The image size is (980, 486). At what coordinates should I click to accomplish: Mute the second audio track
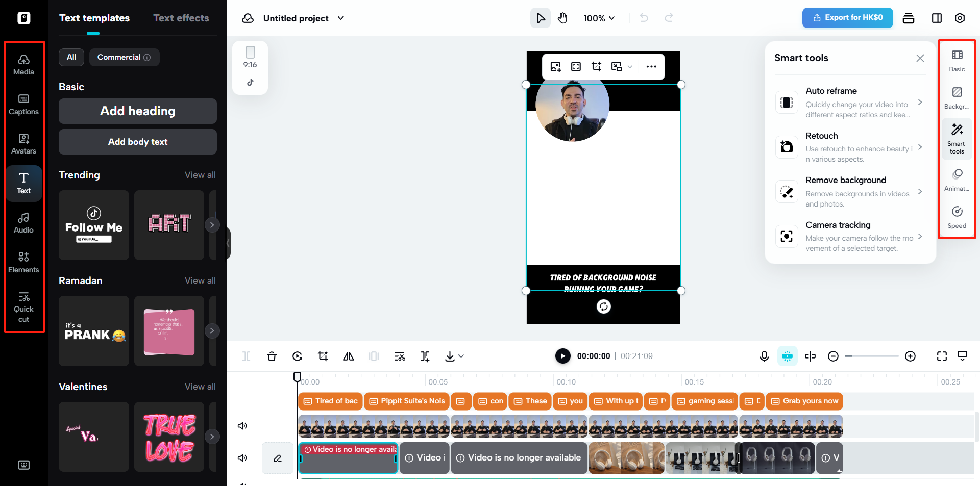(x=242, y=458)
